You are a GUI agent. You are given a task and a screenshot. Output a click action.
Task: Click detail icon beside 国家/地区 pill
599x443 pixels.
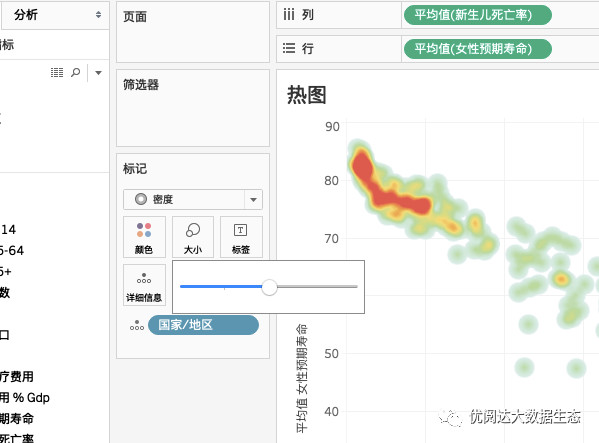137,325
